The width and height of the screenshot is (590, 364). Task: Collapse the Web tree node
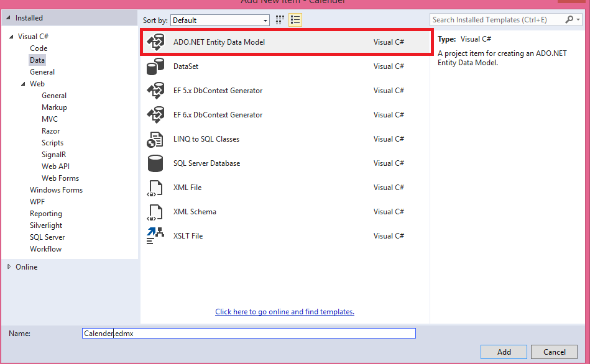[x=23, y=84]
